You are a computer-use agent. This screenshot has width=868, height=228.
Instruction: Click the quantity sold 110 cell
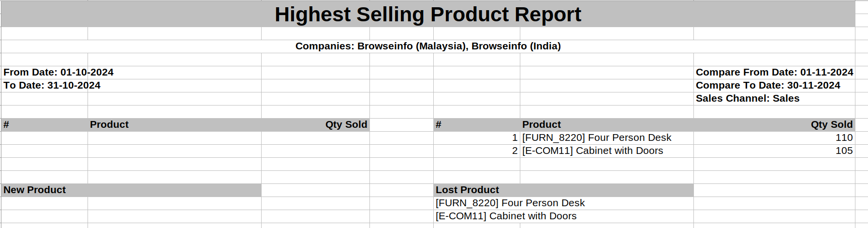844,137
